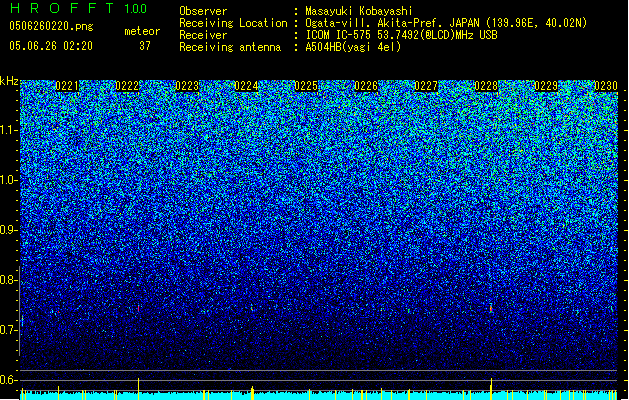Select the filename 0506260220.png
Screen dimensions: 629x400
(x=51, y=26)
